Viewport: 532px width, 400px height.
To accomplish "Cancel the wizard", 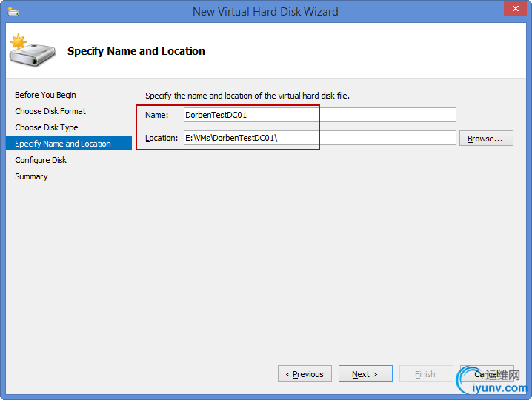I will 487,374.
